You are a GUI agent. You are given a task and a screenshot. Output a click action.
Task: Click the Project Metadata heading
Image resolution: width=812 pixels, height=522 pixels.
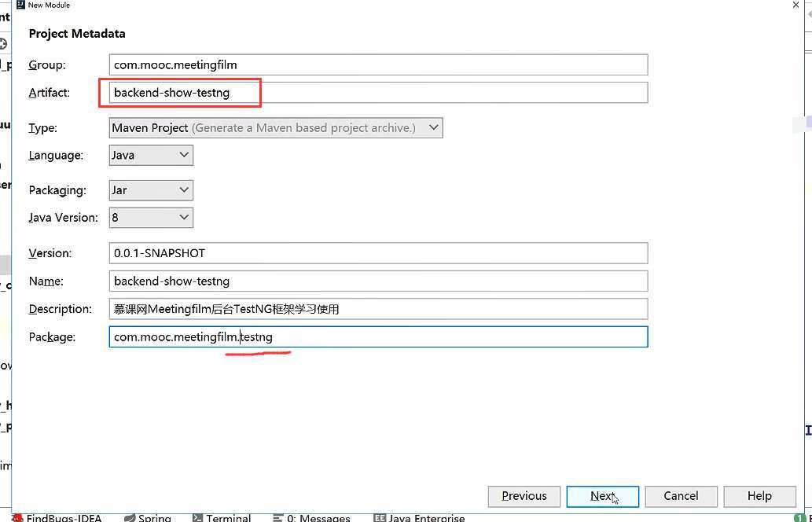(77, 34)
